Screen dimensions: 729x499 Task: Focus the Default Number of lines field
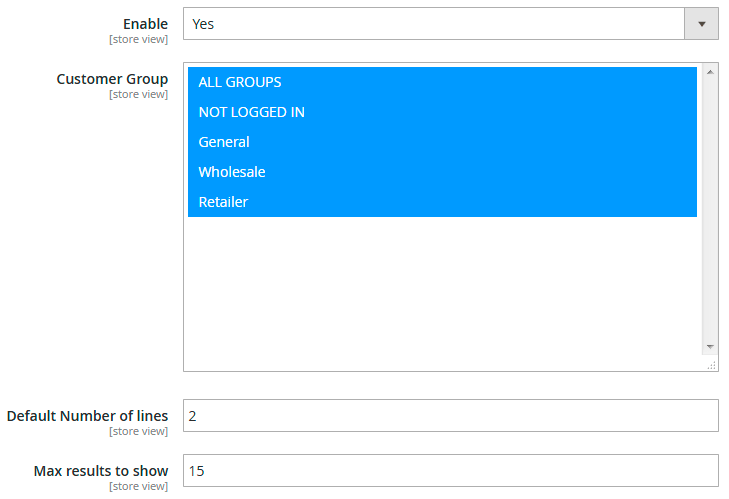click(450, 416)
